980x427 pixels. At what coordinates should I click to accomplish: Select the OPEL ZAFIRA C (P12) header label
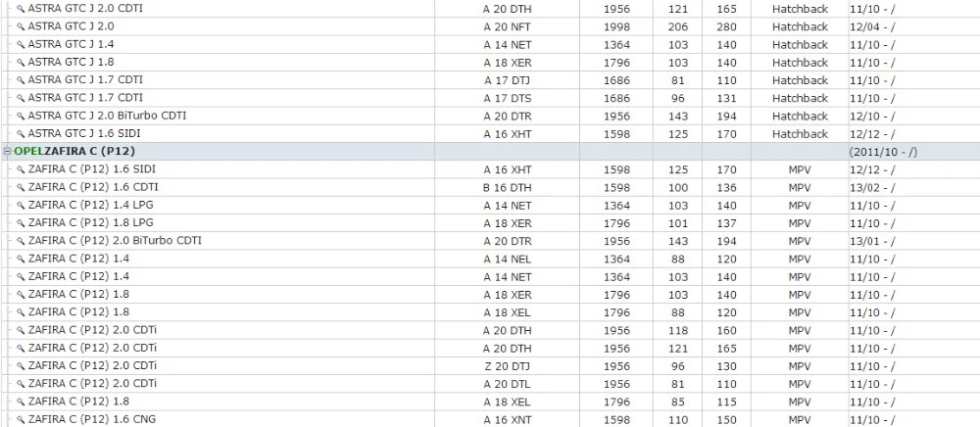pos(74,152)
